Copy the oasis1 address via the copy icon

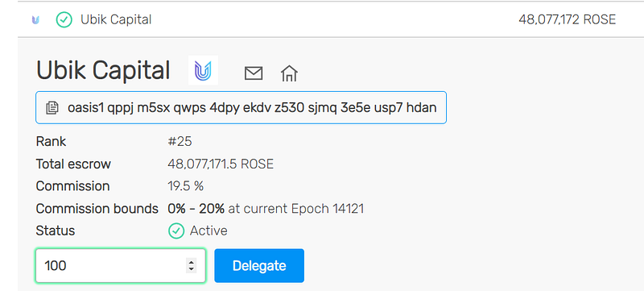click(x=52, y=108)
